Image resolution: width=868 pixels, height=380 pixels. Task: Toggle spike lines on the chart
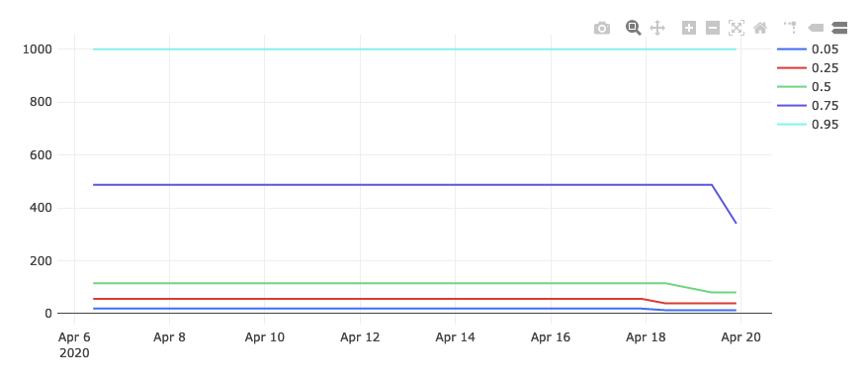[790, 28]
